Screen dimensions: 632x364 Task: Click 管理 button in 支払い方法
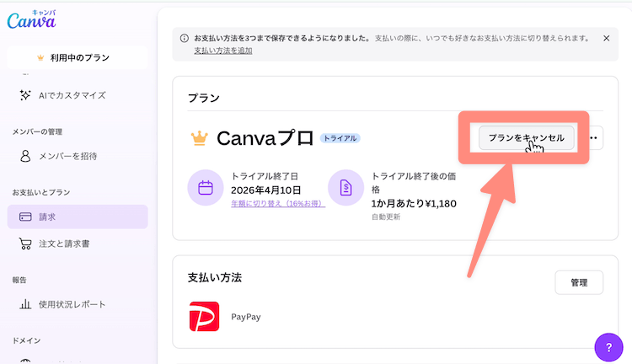(579, 282)
